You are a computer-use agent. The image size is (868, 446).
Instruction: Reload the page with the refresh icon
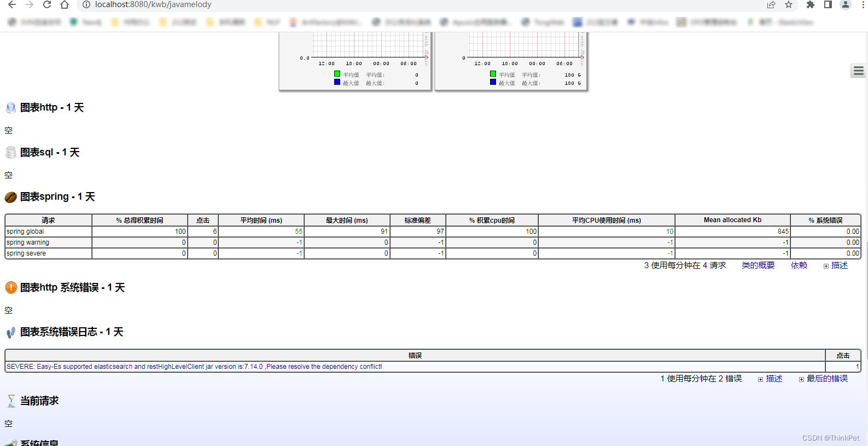click(x=47, y=4)
